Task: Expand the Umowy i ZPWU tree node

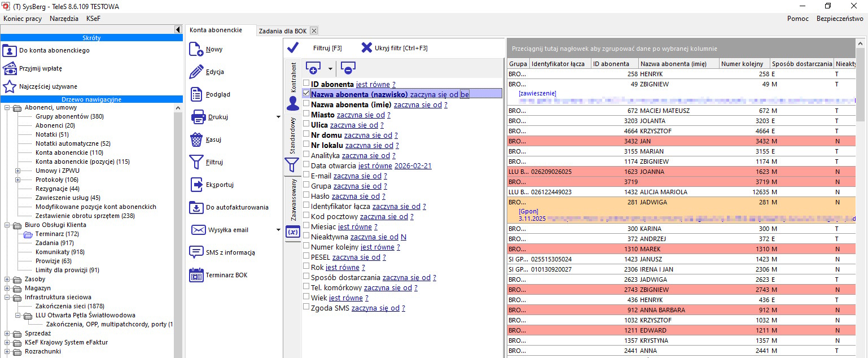Action: click(17, 171)
